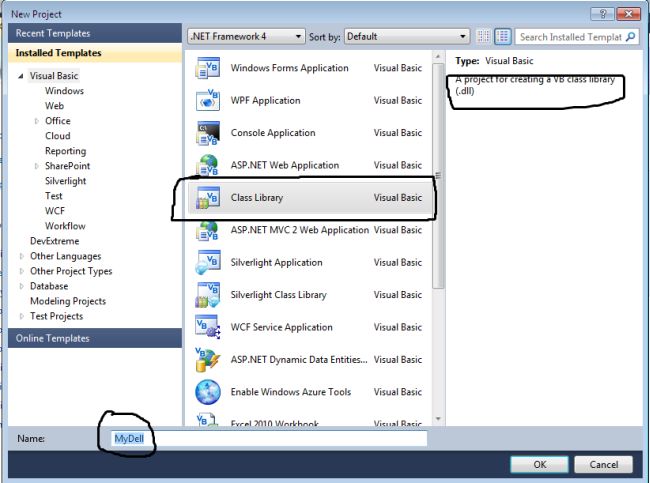This screenshot has width=650, height=483.
Task: Select the Silverlight category
Action: coord(65,181)
